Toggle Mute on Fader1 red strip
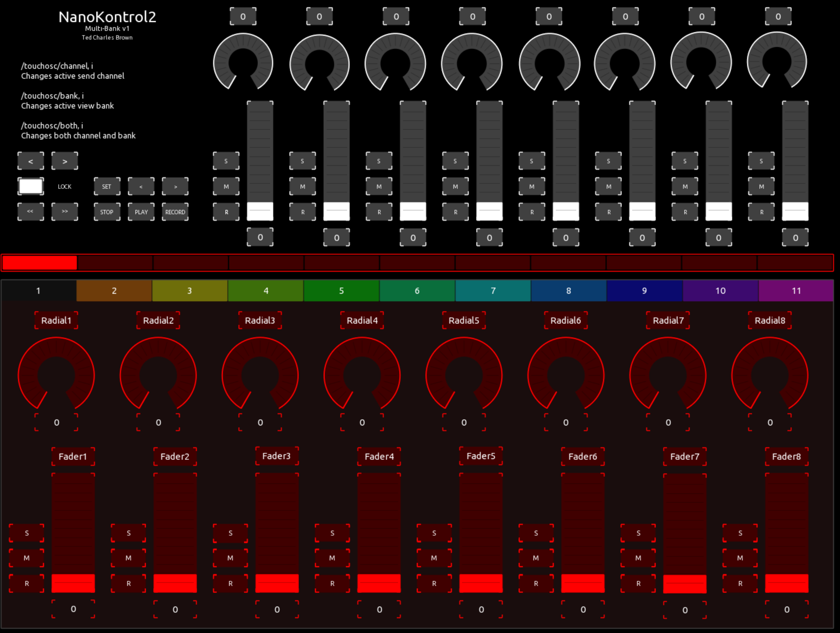This screenshot has height=633, width=840. pyautogui.click(x=26, y=558)
